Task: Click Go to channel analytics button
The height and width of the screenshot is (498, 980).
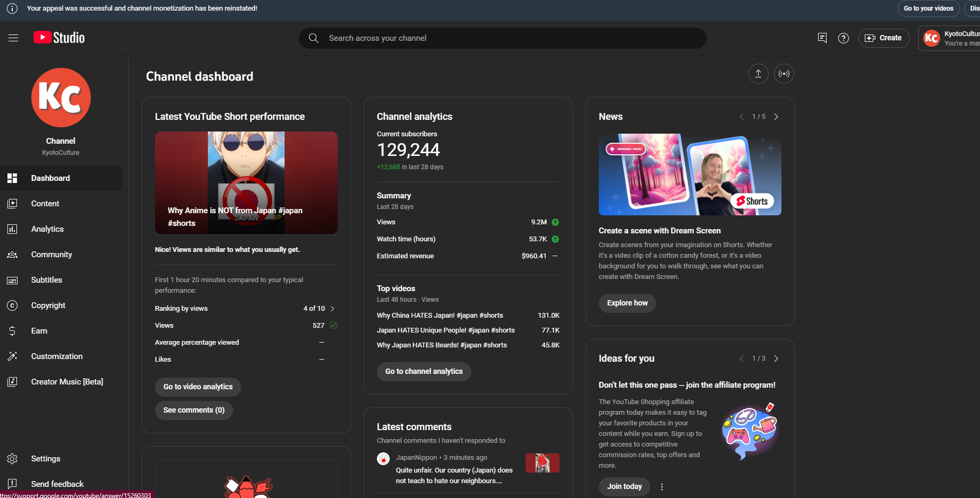Action: point(424,371)
